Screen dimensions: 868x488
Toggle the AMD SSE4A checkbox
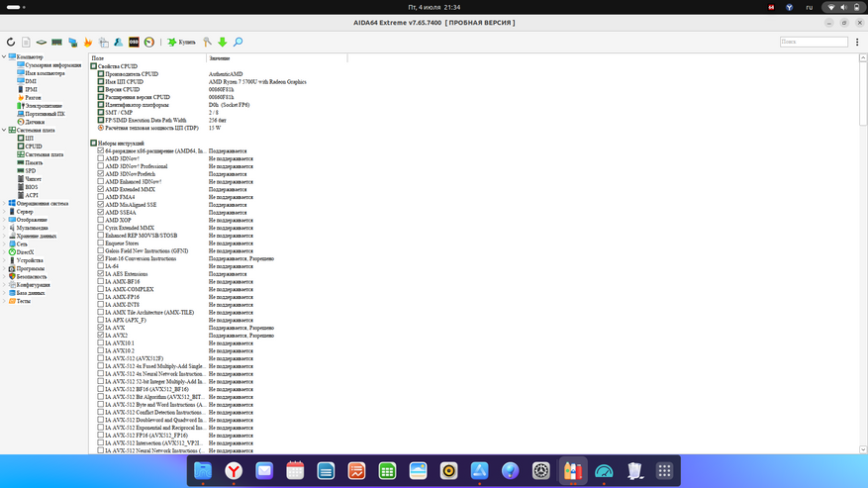coord(101,212)
